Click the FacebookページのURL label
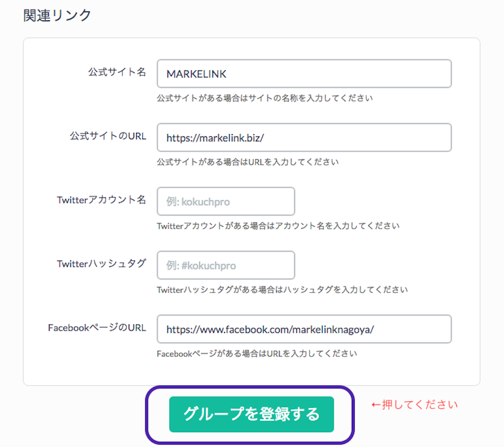This screenshot has height=447, width=504. pos(97,327)
